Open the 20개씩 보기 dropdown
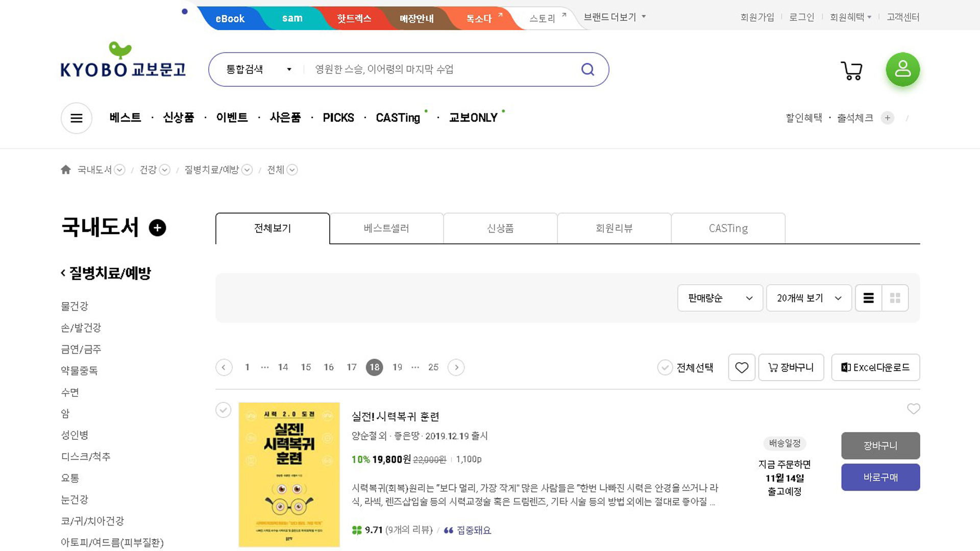 (808, 298)
